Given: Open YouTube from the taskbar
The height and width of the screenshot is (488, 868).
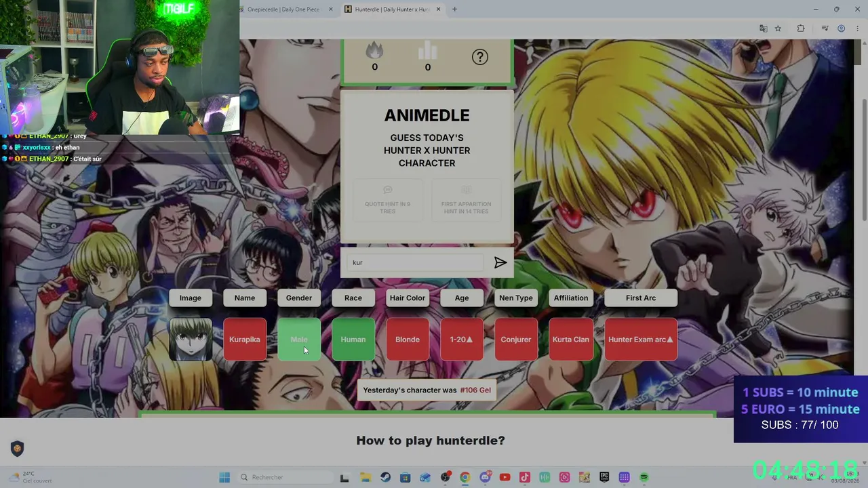Looking at the screenshot, I should (x=505, y=478).
